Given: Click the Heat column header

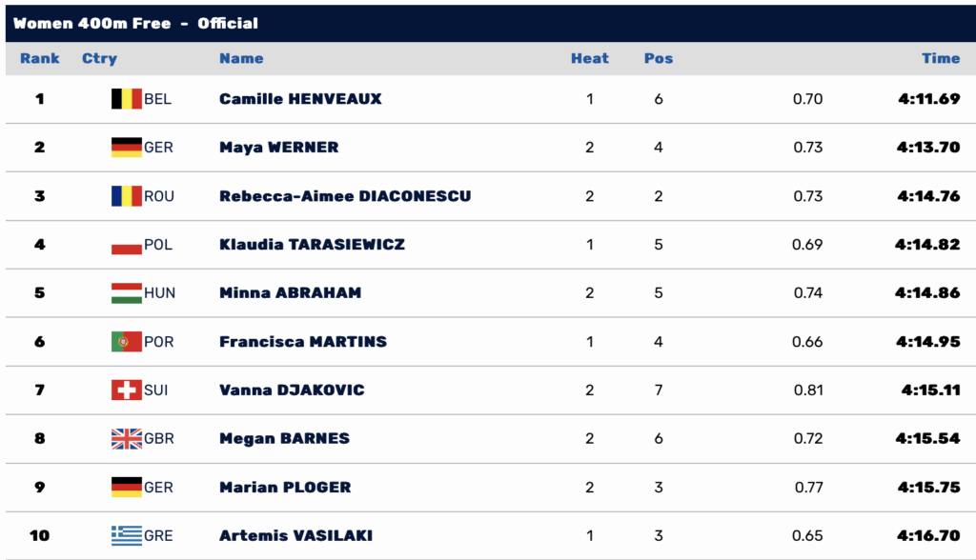Looking at the screenshot, I should pyautogui.click(x=589, y=58).
